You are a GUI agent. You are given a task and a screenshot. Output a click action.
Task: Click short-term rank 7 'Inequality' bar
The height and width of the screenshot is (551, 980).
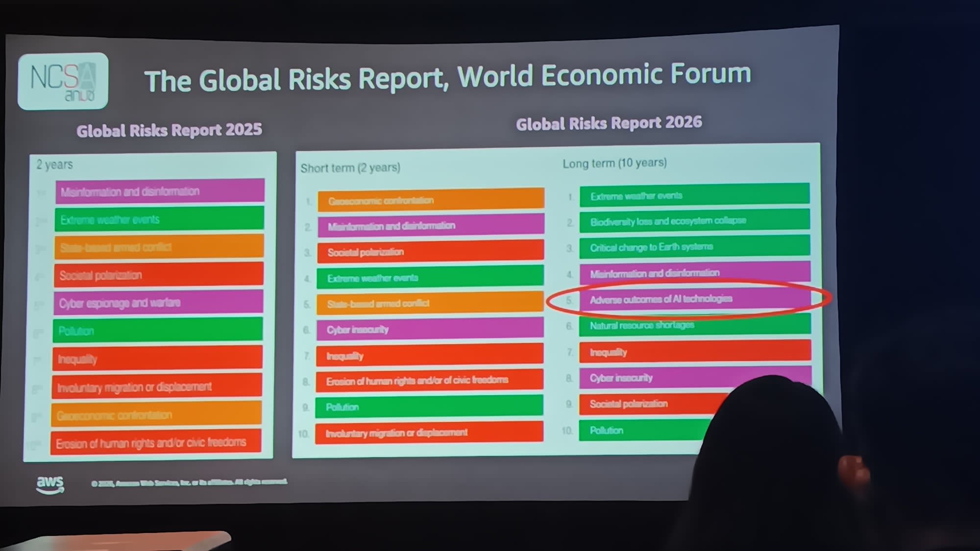pos(429,355)
